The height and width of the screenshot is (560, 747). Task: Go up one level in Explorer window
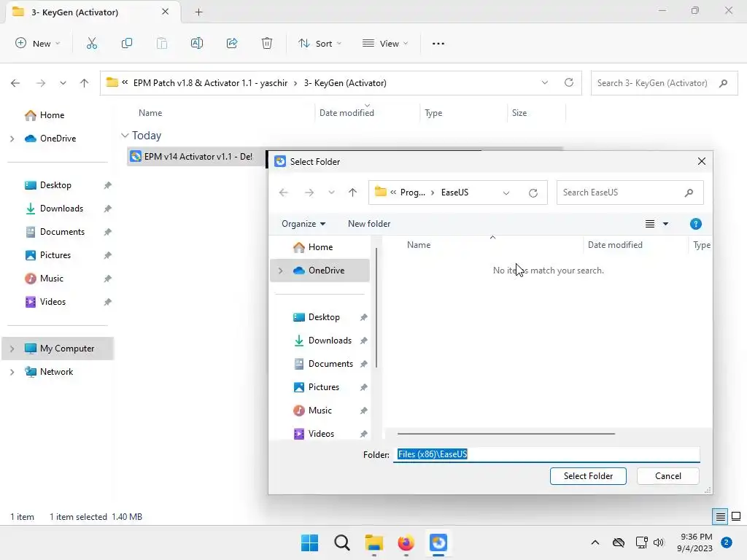(x=85, y=83)
